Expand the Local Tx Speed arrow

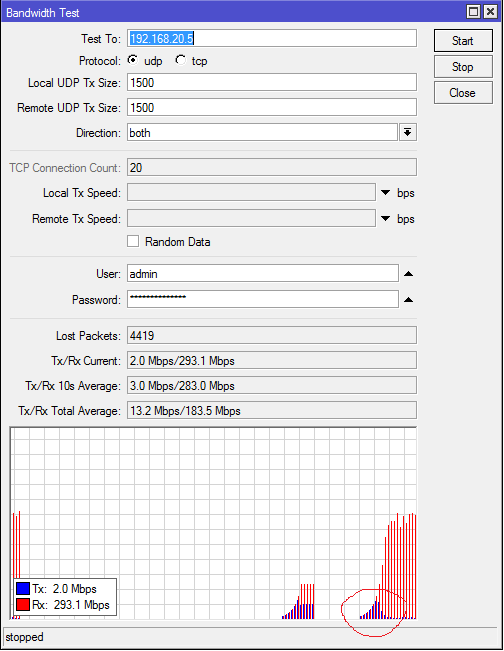pyautogui.click(x=386, y=193)
